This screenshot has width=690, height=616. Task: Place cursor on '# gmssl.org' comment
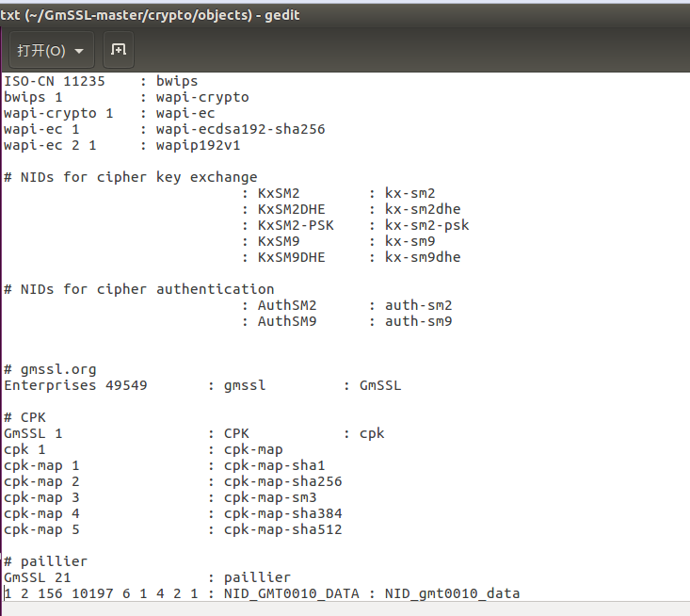[x=50, y=369]
